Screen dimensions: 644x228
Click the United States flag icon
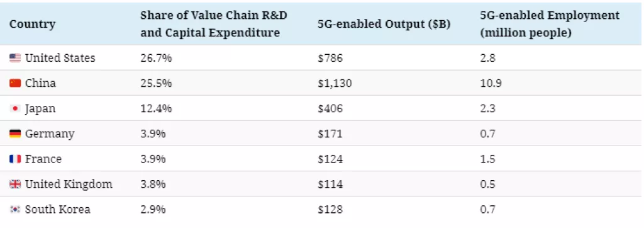(15, 58)
